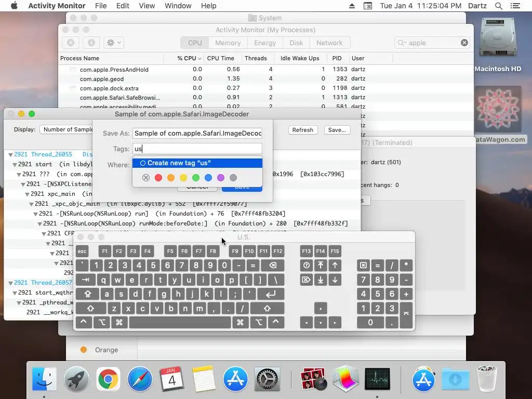Viewport: 532px width, 399px height.
Task: Select the blue tag color
Action: tap(208, 178)
